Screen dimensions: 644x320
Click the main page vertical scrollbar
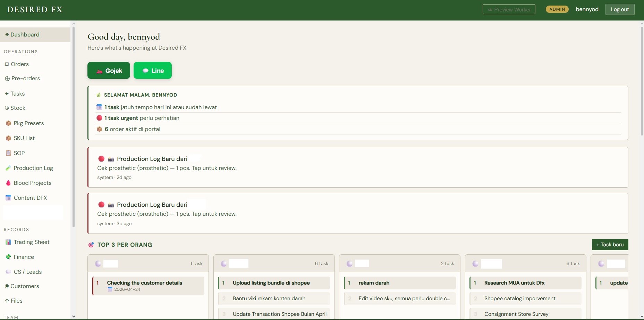click(642, 81)
